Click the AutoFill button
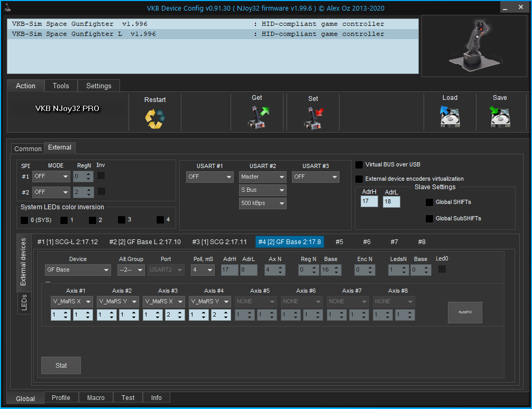This screenshot has width=532, height=409. pos(465,312)
